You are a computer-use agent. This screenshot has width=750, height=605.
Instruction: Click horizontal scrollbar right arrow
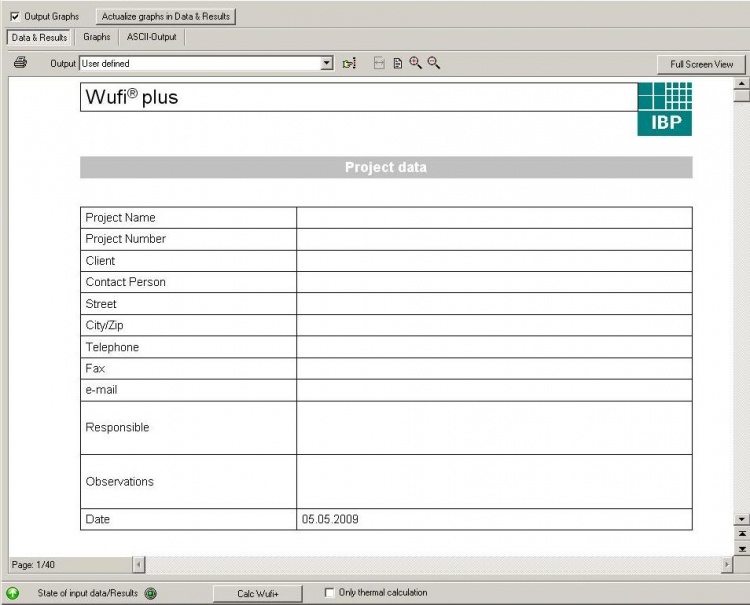[727, 565]
